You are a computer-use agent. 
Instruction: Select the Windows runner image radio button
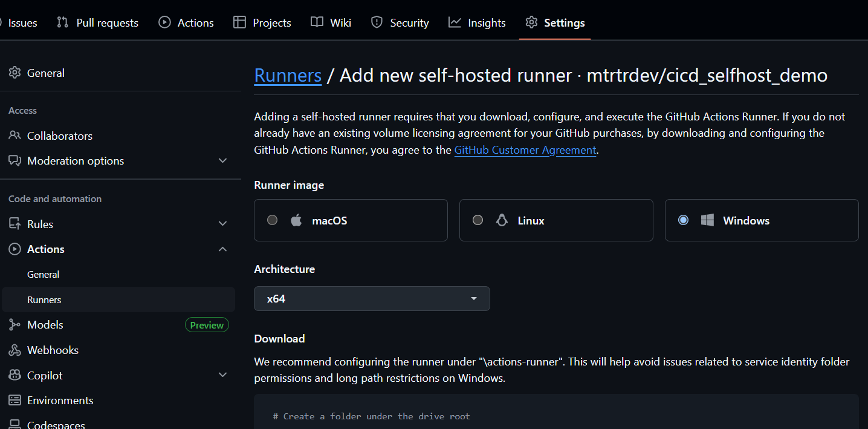coord(683,220)
